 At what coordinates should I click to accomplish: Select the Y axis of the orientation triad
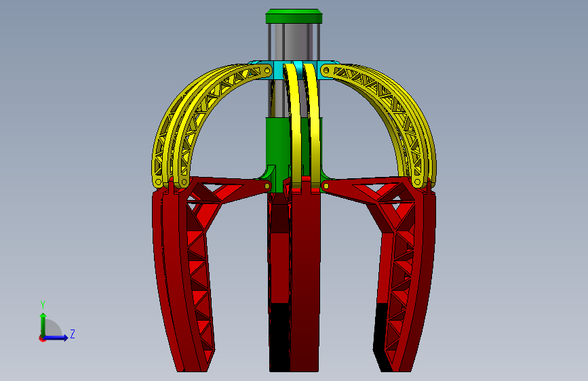[43, 325]
